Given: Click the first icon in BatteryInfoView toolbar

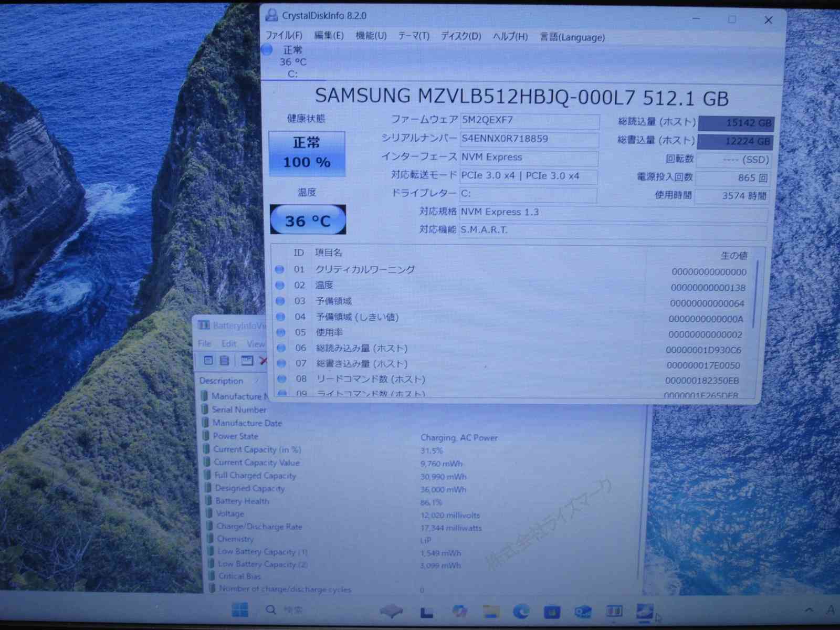Looking at the screenshot, I should (x=208, y=361).
